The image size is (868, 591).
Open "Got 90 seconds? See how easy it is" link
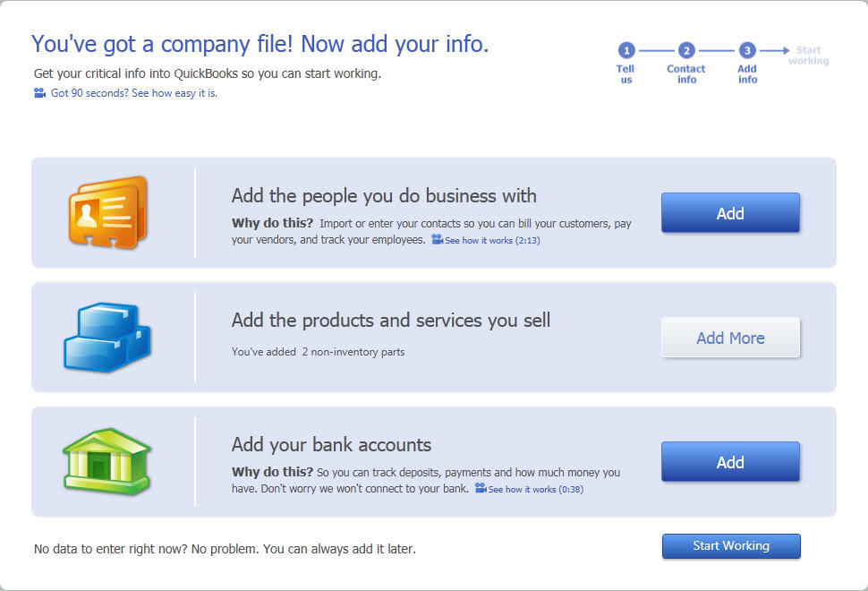click(x=133, y=93)
